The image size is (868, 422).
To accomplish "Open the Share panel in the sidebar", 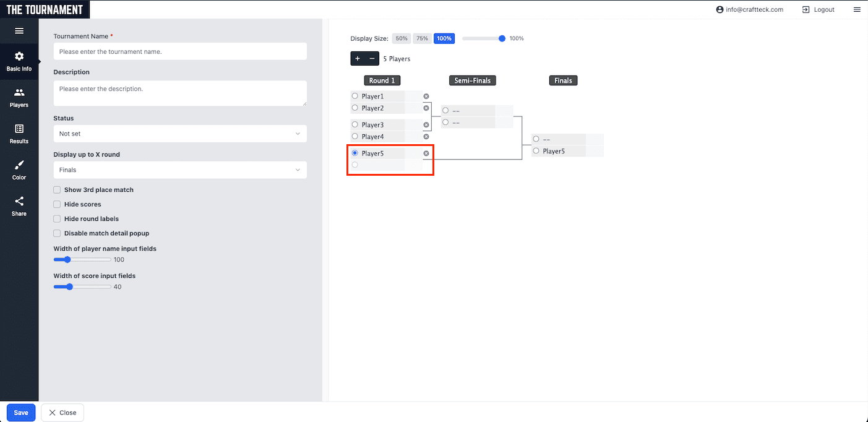I will point(19,206).
